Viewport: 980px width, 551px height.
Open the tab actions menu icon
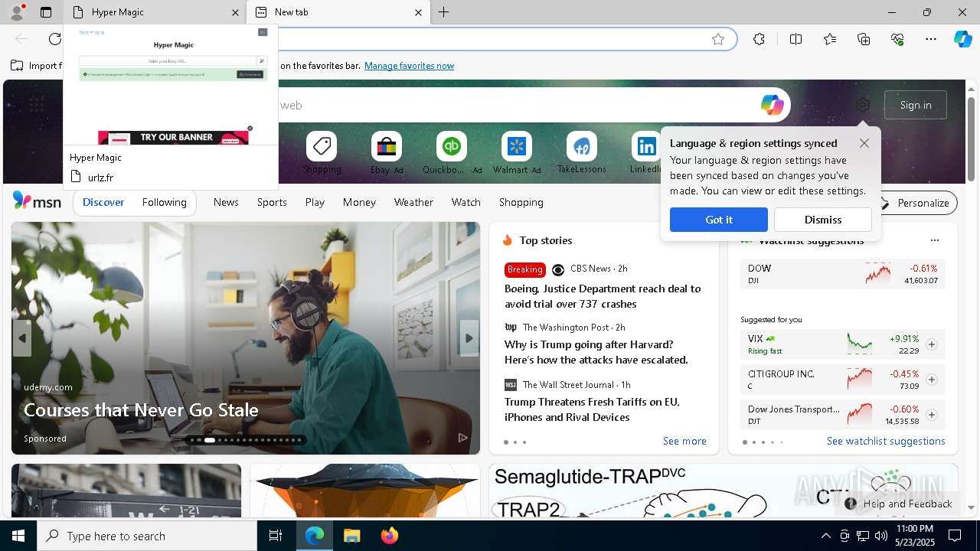pos(46,12)
